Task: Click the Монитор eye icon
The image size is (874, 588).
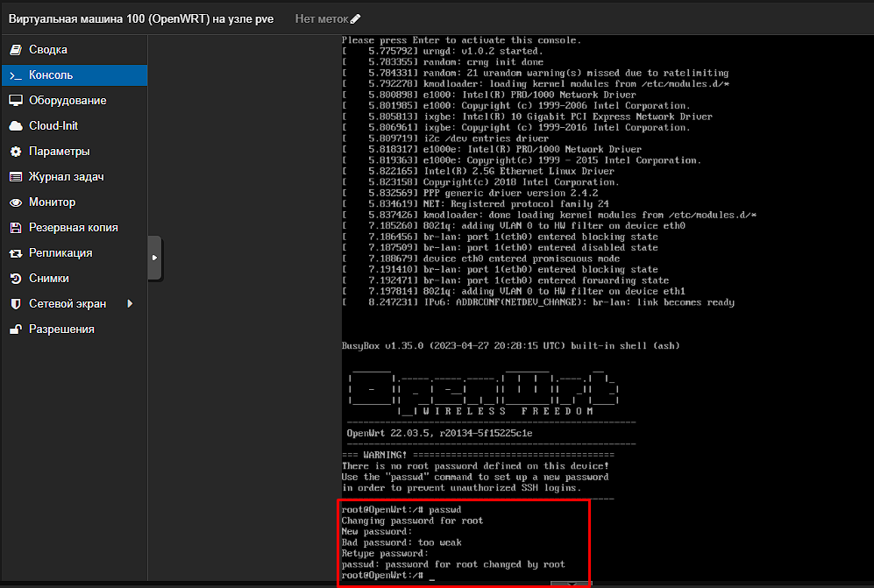Action: pos(16,202)
